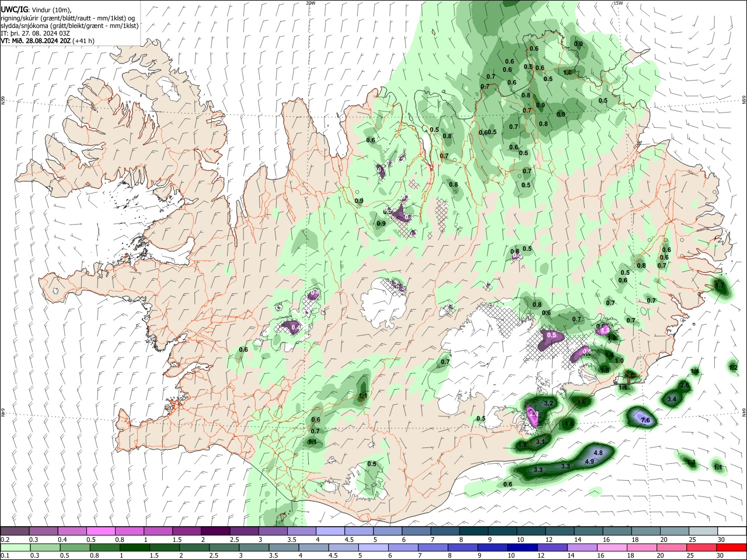Pick the dark teal 8–9 swatch

(474, 531)
